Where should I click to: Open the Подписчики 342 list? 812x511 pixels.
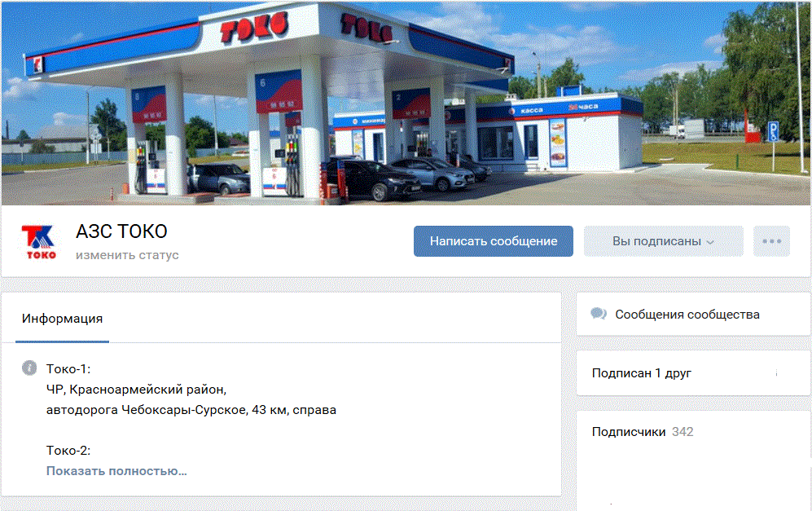point(643,432)
